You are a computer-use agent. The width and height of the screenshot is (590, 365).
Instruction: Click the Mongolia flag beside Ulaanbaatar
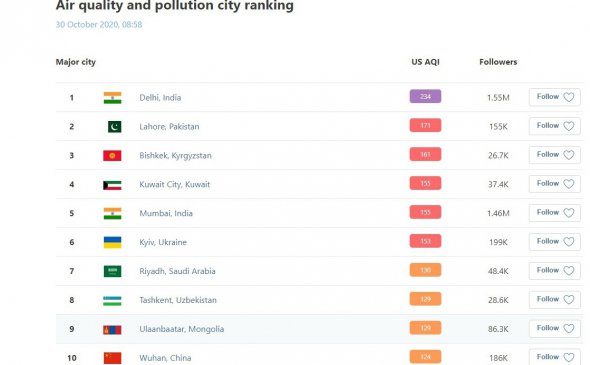[112, 330]
